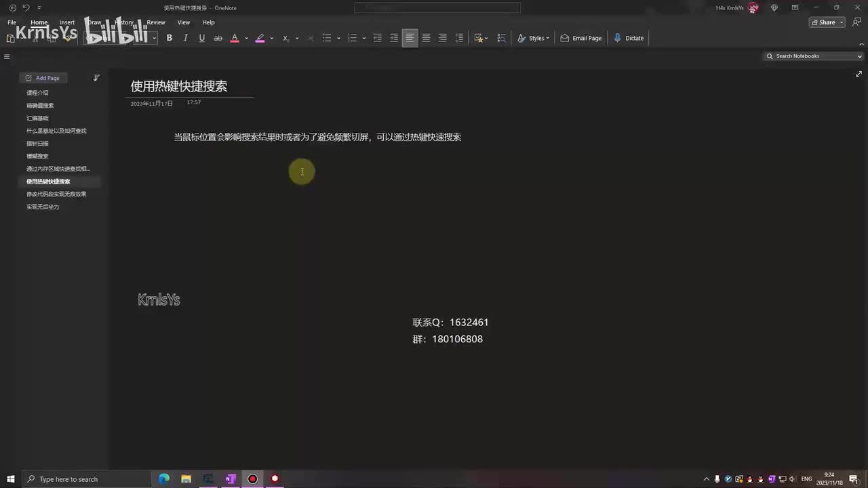The height and width of the screenshot is (488, 868).
Task: Switch to the View tab
Action: point(184,22)
